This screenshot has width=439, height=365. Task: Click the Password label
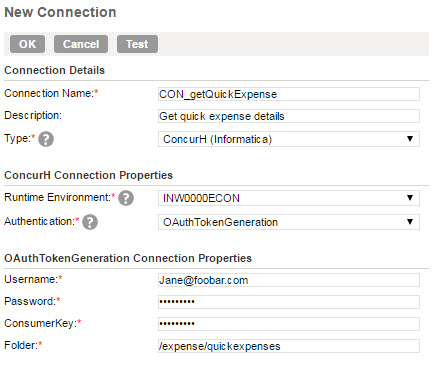click(x=32, y=301)
